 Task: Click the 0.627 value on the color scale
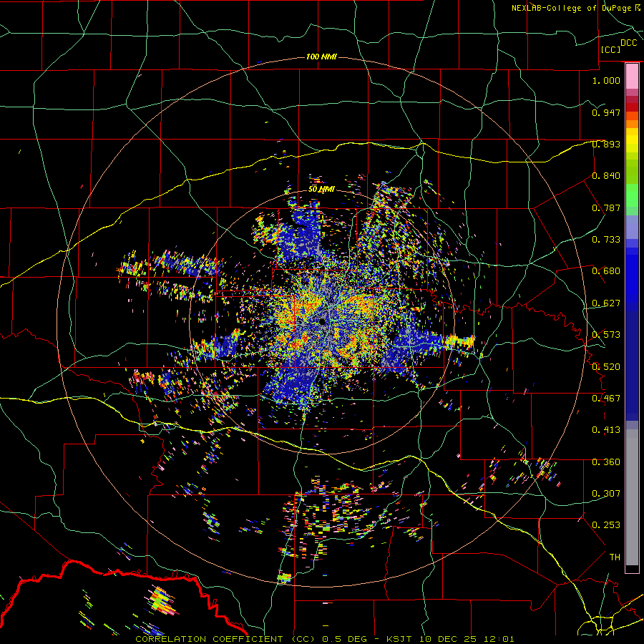click(606, 303)
